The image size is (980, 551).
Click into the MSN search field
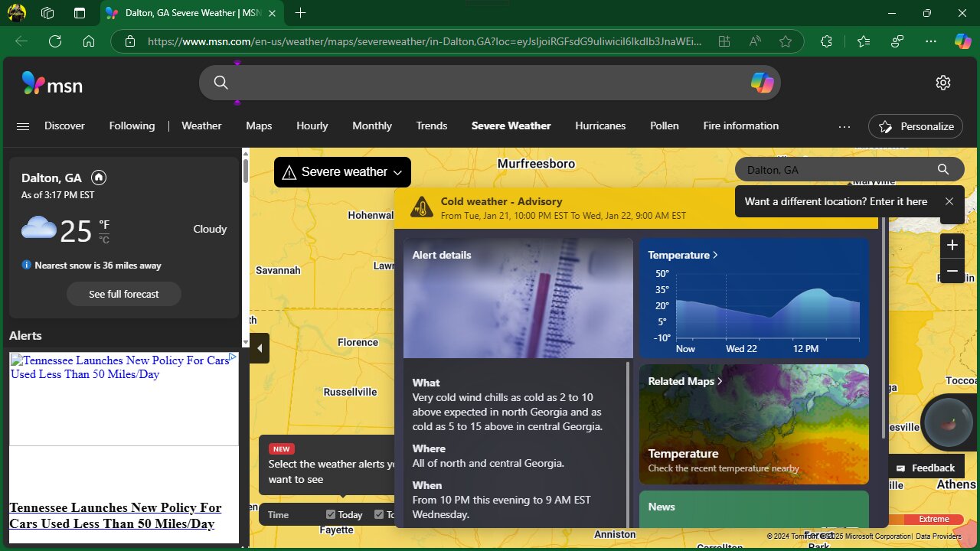(490, 83)
